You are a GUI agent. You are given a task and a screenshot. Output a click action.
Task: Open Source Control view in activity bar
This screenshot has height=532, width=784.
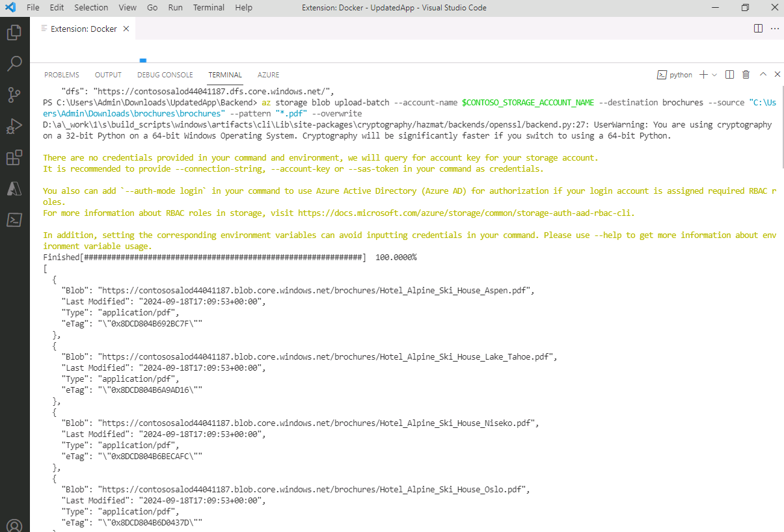[x=14, y=94]
